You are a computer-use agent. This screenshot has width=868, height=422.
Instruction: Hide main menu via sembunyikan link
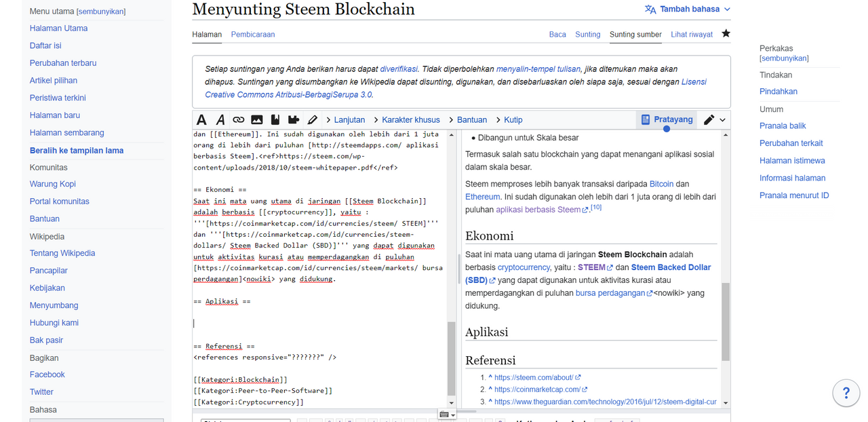[x=101, y=12]
